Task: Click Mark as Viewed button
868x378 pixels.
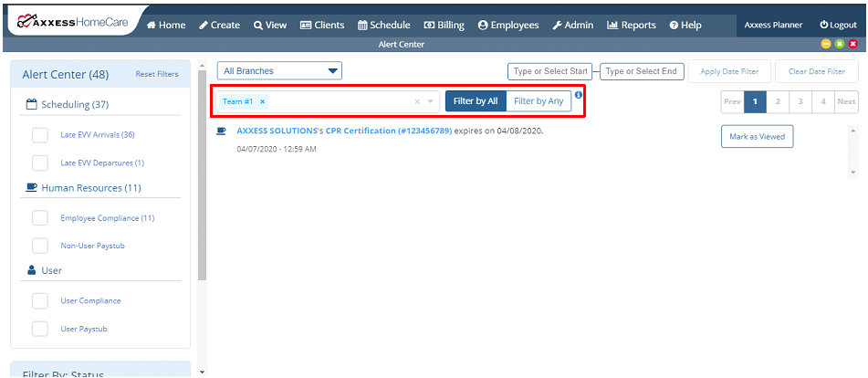Action: [x=757, y=136]
